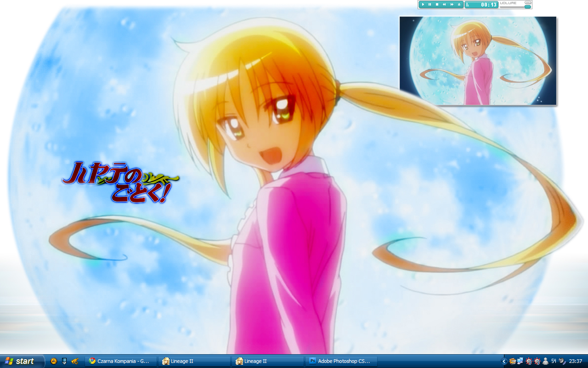Click the show desktop quick launch icon
Screen dimensions: 588x368
64,361
